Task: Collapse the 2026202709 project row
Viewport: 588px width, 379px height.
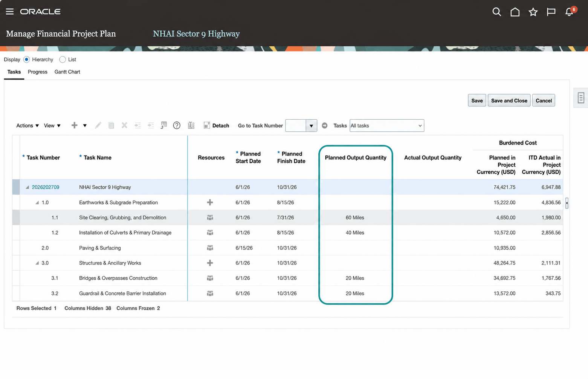Action: pyautogui.click(x=27, y=187)
